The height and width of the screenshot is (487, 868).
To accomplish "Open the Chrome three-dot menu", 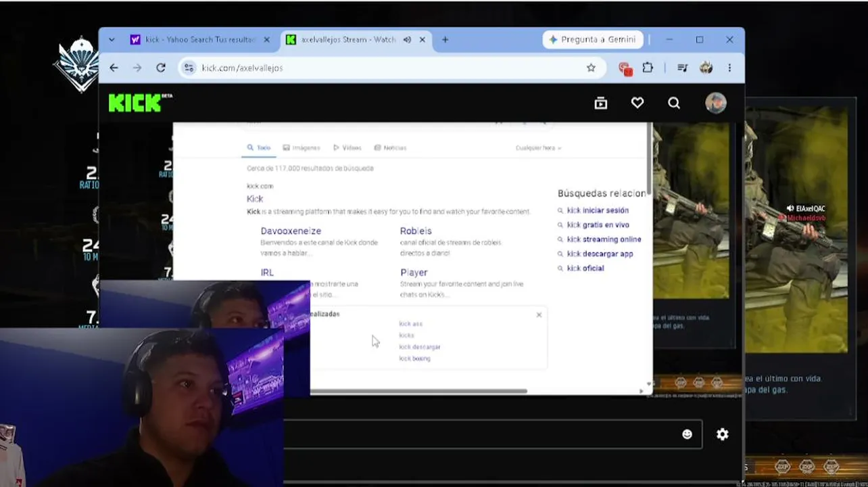I will (x=729, y=68).
